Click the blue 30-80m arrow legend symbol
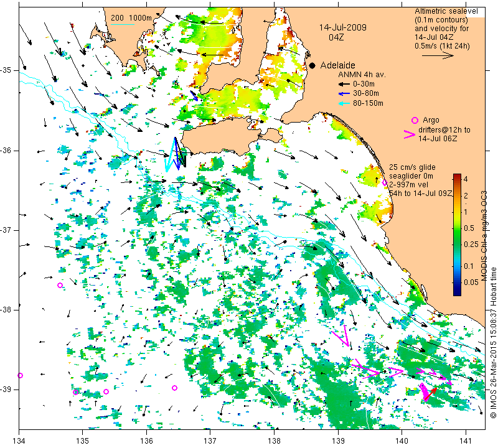Viewport: 498px width, 448px height. (344, 94)
